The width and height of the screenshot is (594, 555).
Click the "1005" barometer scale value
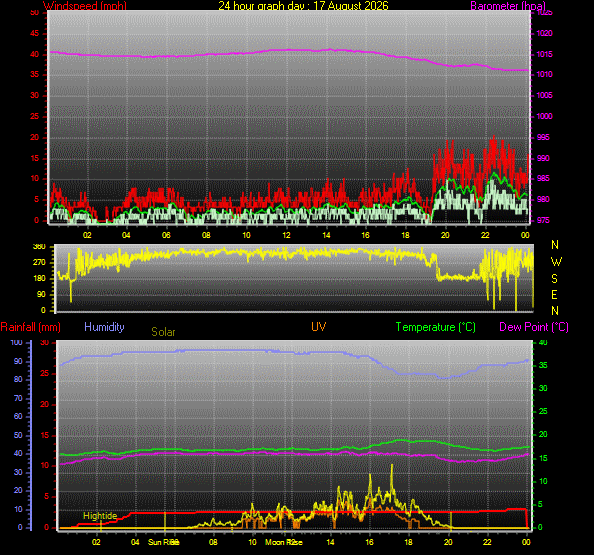[x=544, y=95]
